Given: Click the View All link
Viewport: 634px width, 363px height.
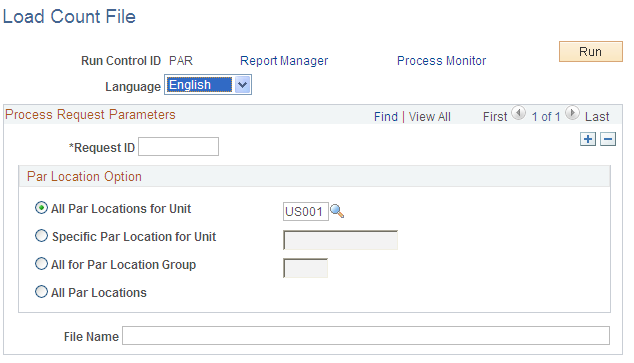Looking at the screenshot, I should [429, 117].
